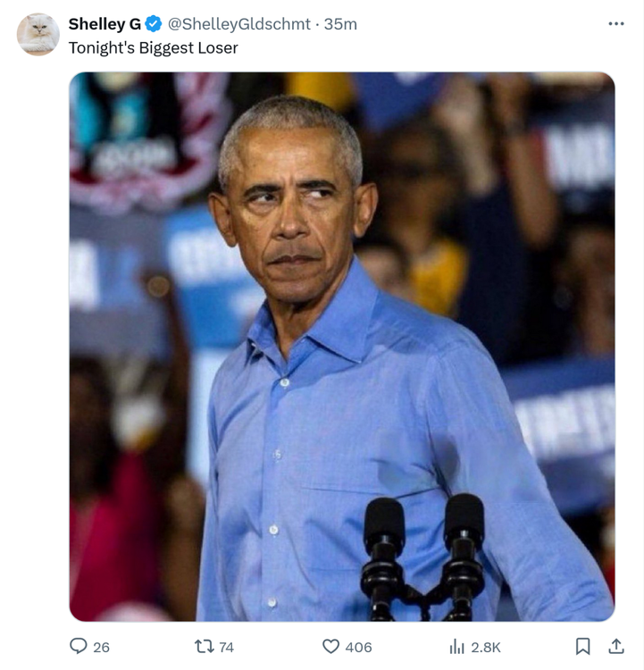
Task: Click the reply speech bubble icon
Action: (x=79, y=646)
